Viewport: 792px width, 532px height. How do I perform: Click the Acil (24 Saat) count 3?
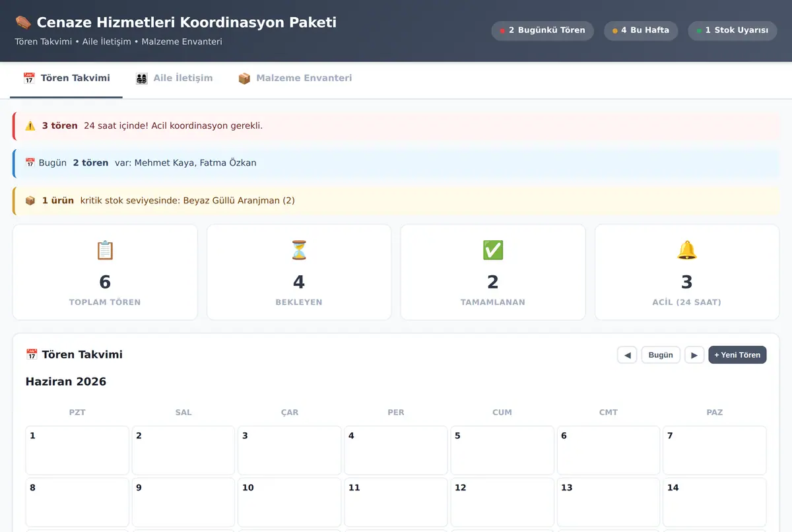click(687, 283)
